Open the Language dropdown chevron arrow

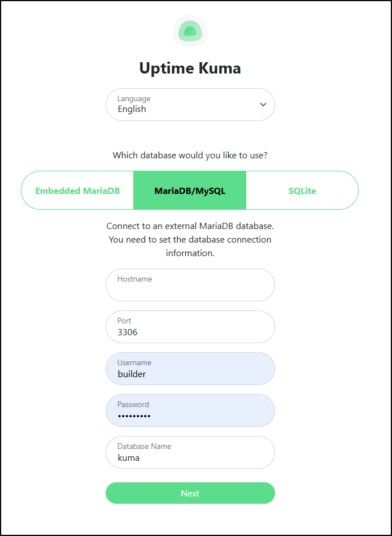click(263, 105)
